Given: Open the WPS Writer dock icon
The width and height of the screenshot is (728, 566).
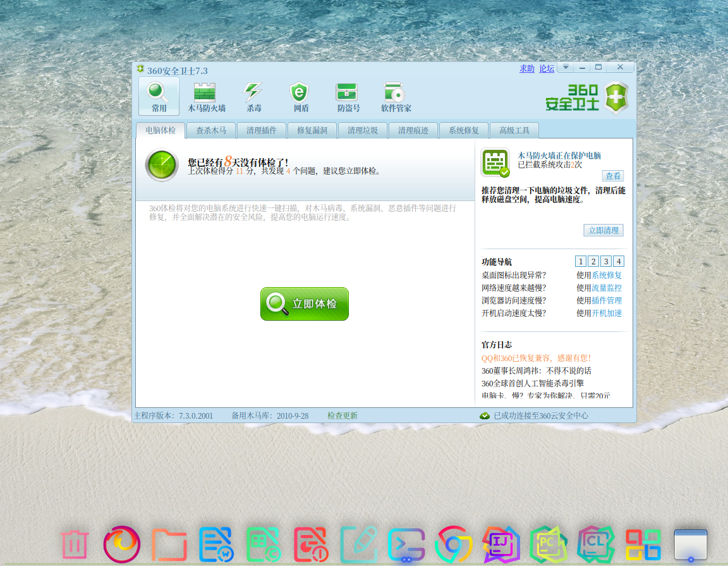Looking at the screenshot, I should pos(216,544).
